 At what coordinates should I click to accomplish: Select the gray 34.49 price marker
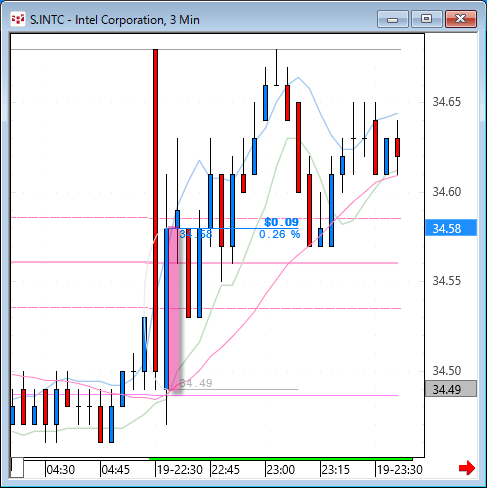coord(451,389)
